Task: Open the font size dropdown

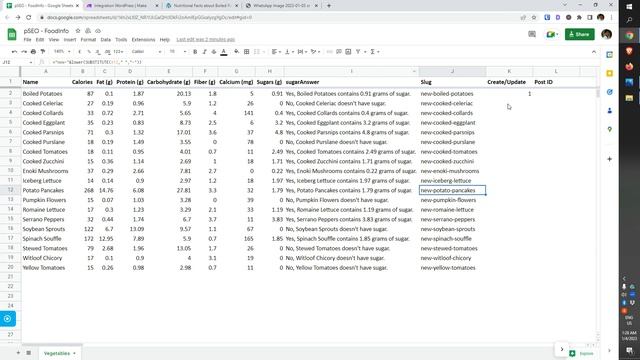Action: click(178, 52)
